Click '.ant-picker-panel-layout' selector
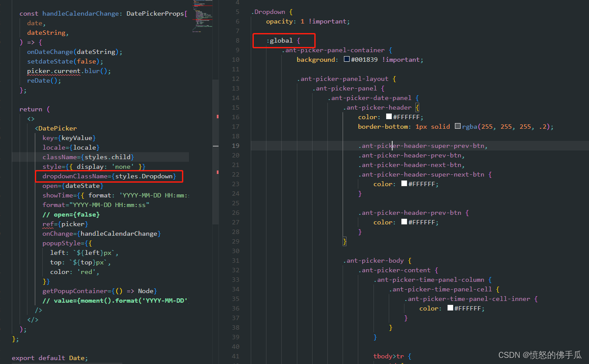Viewport: 589px width, 364px height. [x=342, y=79]
